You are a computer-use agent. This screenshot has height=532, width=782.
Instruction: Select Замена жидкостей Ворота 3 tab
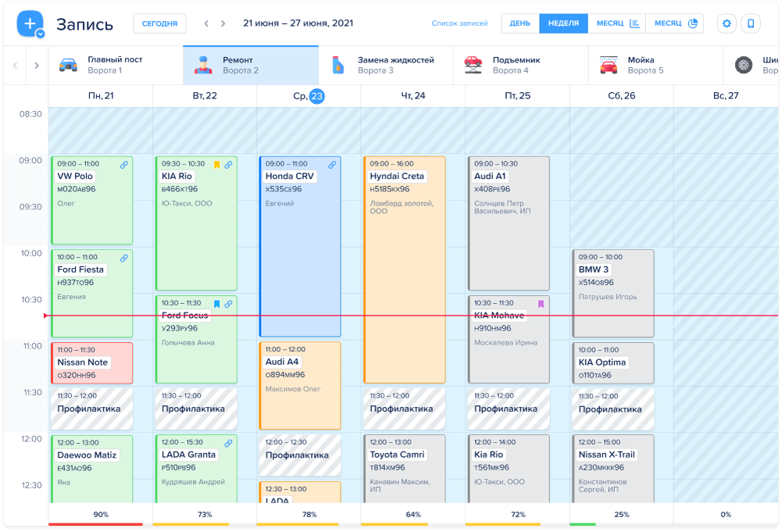(x=386, y=66)
